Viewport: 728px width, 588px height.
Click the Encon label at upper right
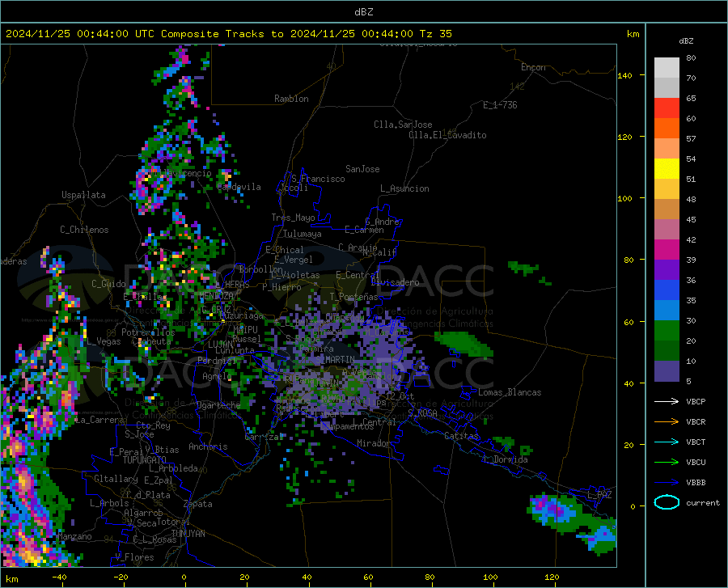533,67
